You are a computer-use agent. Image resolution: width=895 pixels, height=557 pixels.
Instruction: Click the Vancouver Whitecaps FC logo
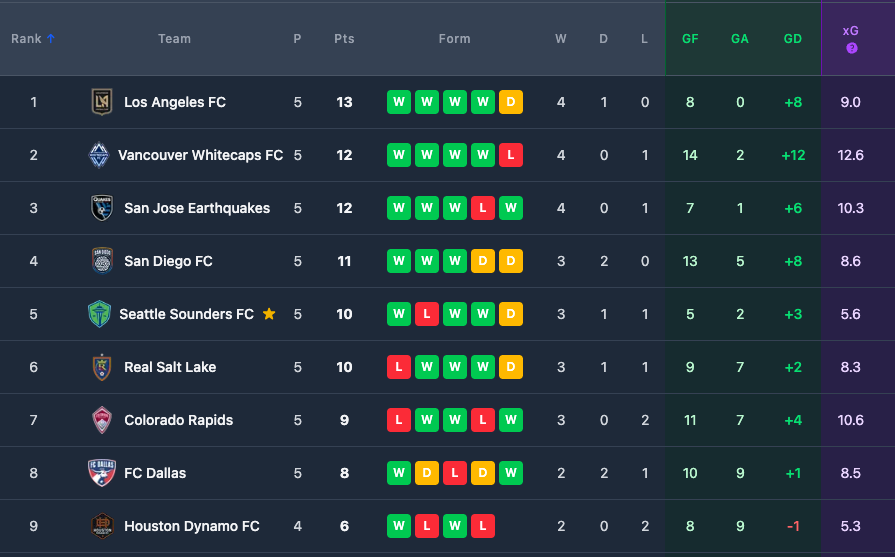tap(97, 155)
